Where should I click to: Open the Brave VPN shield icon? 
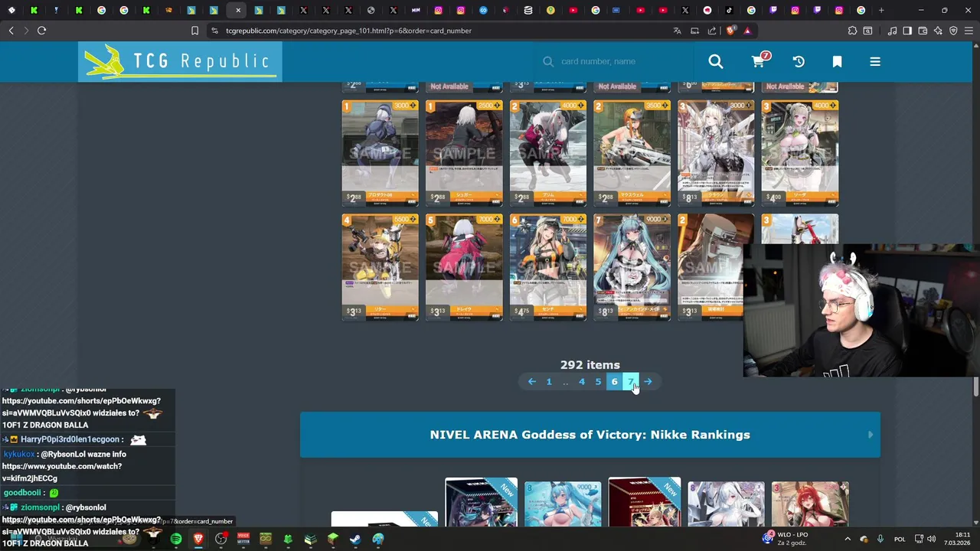[x=953, y=31]
